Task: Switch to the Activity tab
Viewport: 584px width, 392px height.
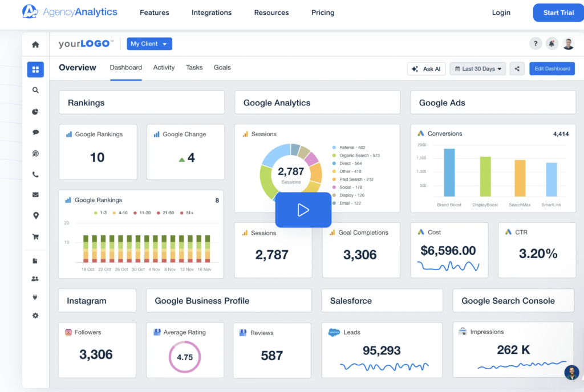Action: click(164, 68)
